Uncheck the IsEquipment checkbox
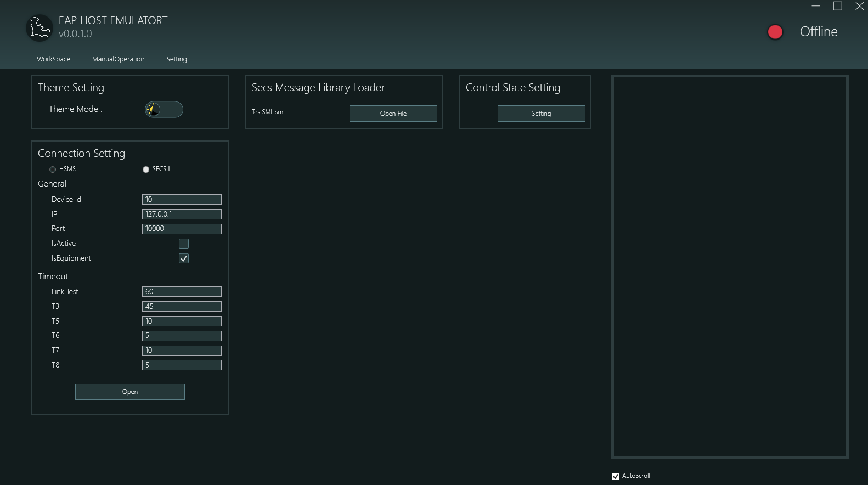868x485 pixels. pyautogui.click(x=184, y=258)
